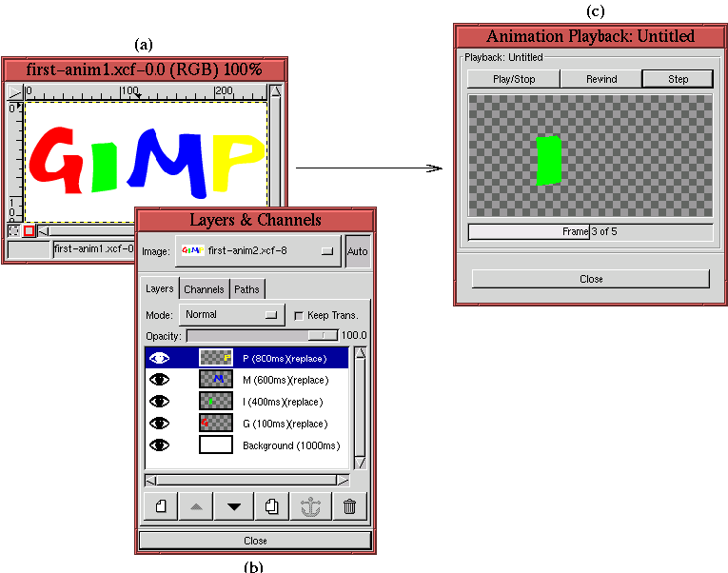This screenshot has width=728, height=573.
Task: Select the M layer thumbnail
Action: (x=216, y=379)
